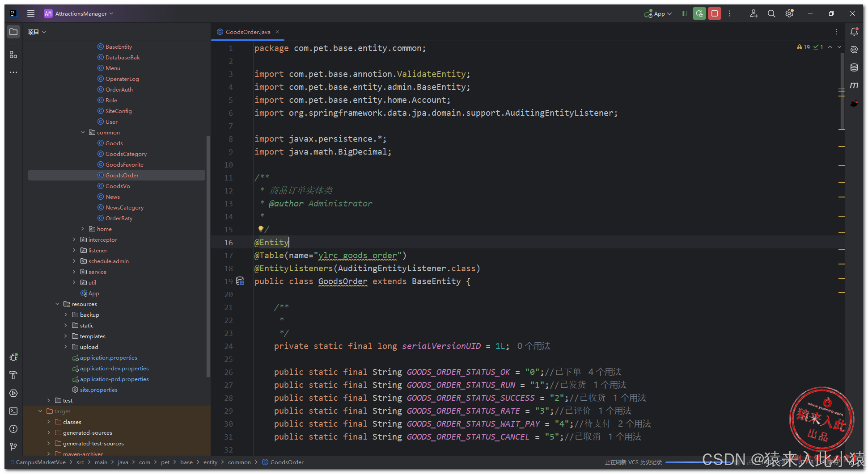Click the rerun App button
The image size is (868, 474).
pos(699,13)
